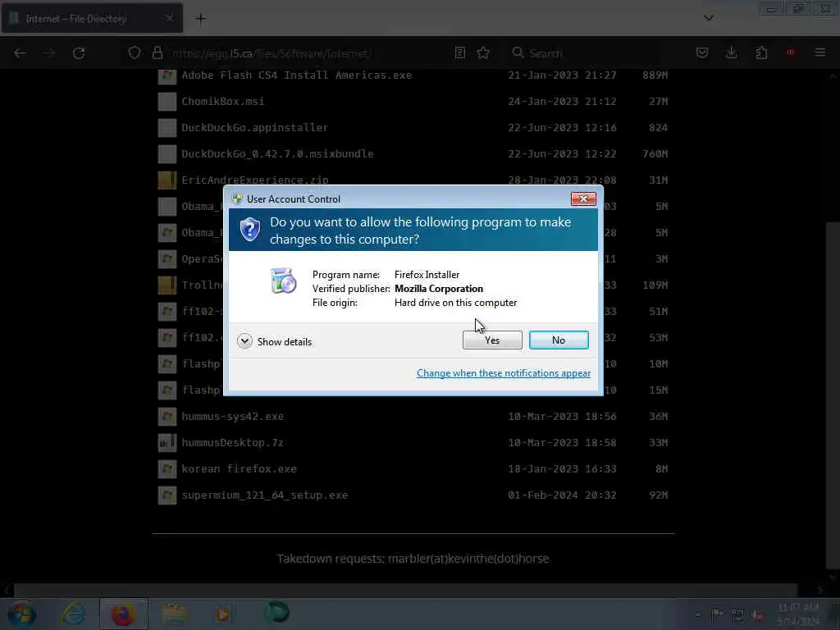Click the 889M size of Adobe Flash
Image resolution: width=840 pixels, height=630 pixels.
click(655, 75)
